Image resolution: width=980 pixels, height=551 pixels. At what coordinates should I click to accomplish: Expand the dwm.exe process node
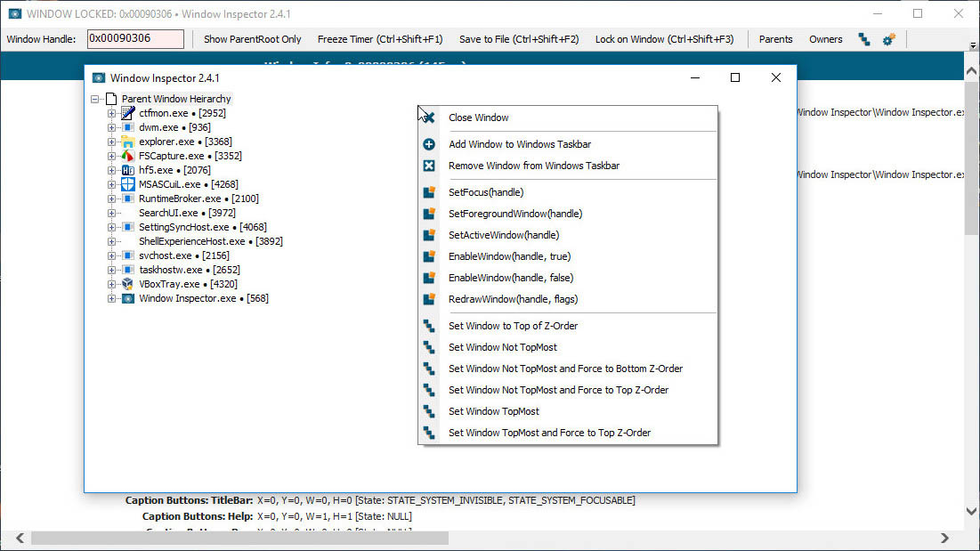pyautogui.click(x=112, y=127)
